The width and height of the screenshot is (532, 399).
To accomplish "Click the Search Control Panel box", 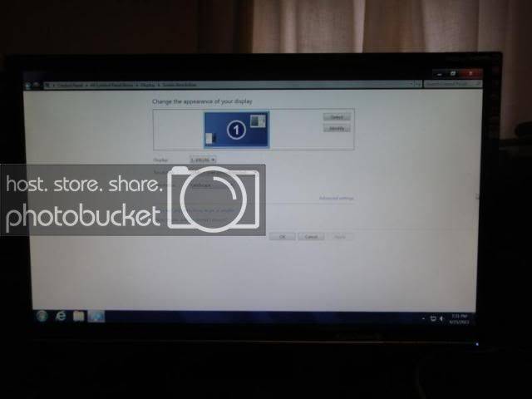I will 452,83.
